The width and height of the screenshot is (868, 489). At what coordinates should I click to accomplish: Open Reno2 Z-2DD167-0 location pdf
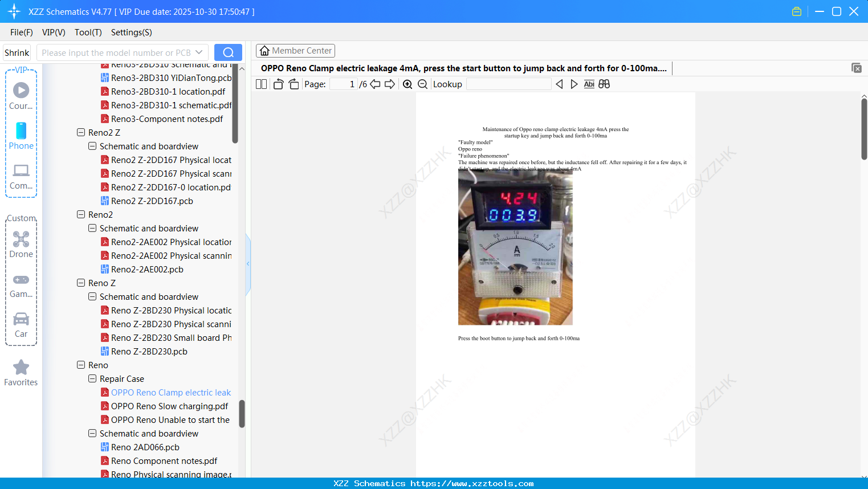(166, 187)
